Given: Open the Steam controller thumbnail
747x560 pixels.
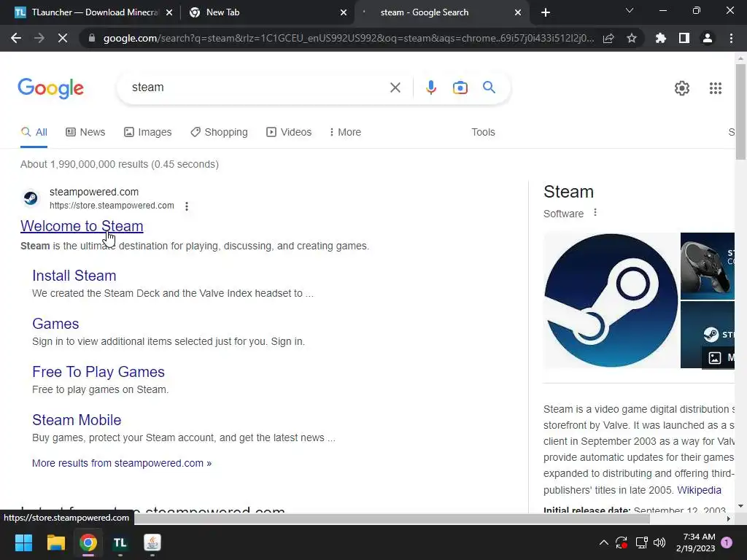Looking at the screenshot, I should (708, 265).
